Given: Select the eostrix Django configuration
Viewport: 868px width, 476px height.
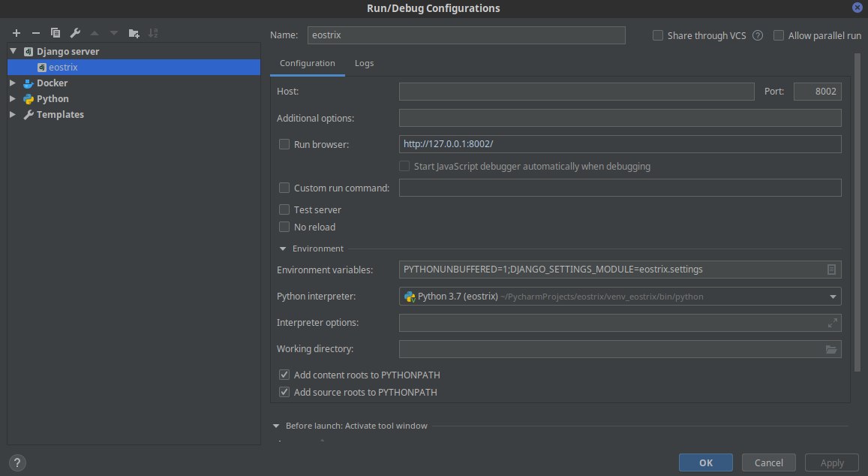Looking at the screenshot, I should point(134,67).
